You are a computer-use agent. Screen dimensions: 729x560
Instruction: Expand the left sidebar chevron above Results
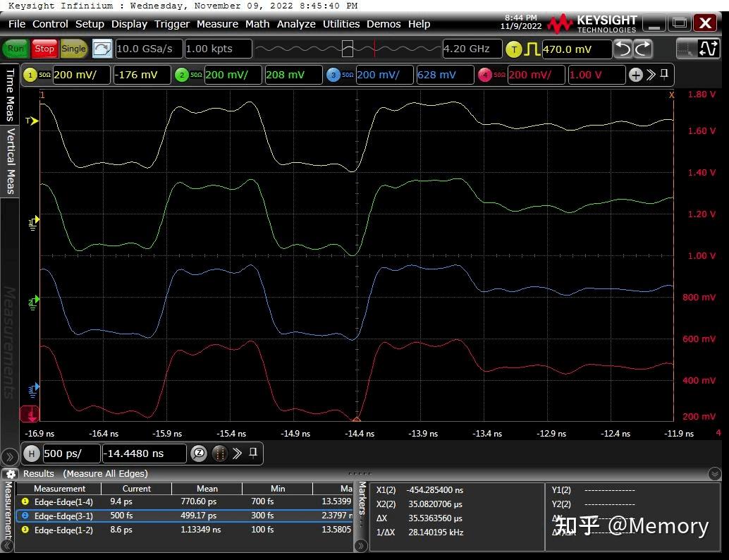point(9,457)
